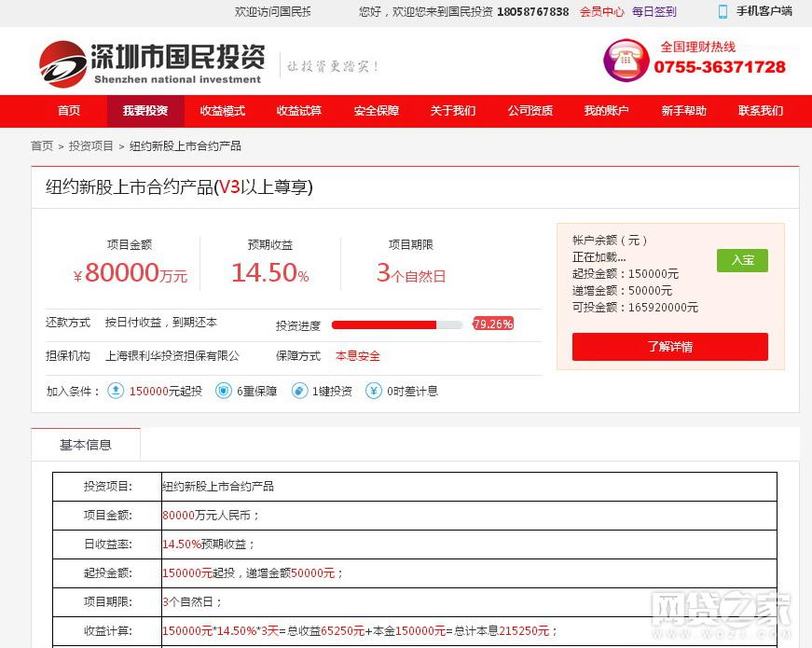This screenshot has width=812, height=648.
Task: Switch to the 基本信息 tab
Action: pos(86,445)
